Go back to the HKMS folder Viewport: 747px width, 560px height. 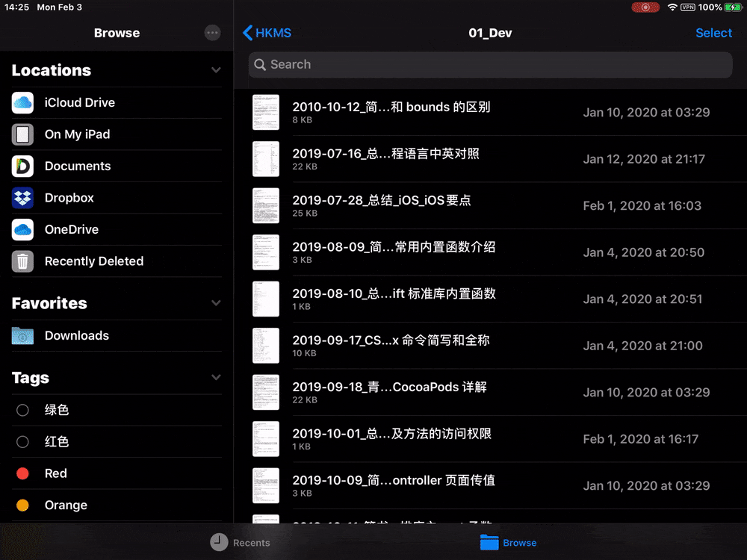[x=267, y=32]
